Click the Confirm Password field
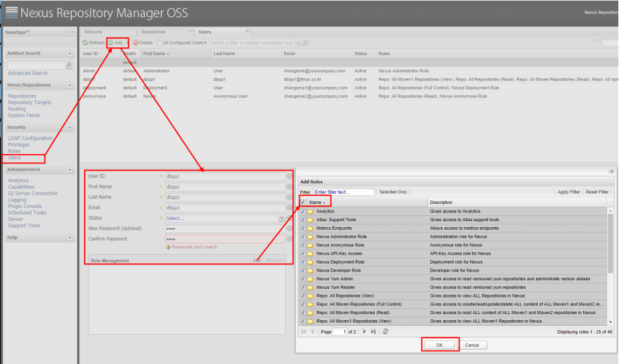 (x=225, y=239)
